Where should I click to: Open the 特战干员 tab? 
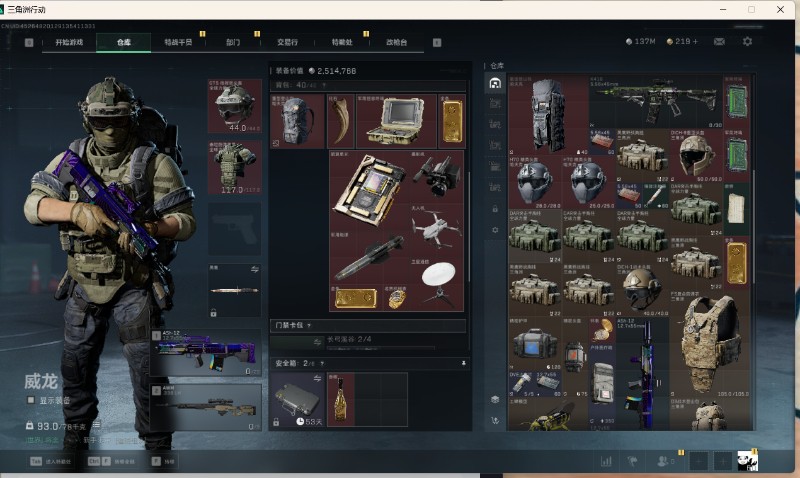tap(178, 42)
